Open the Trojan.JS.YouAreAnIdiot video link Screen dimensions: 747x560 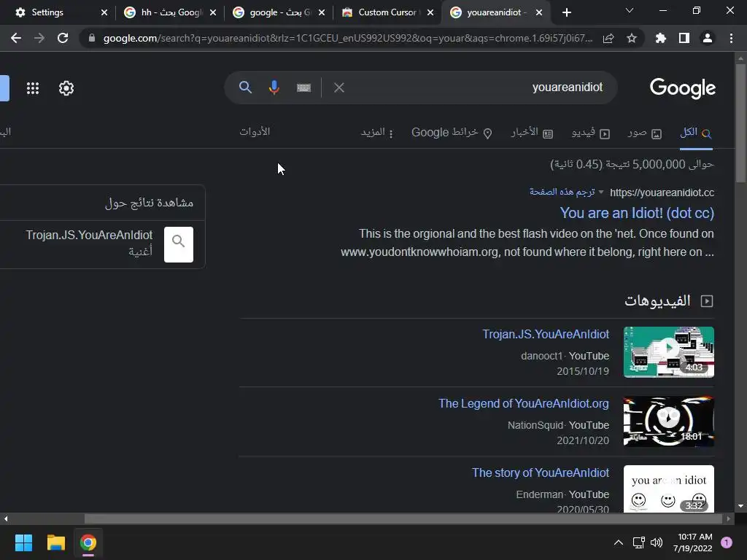[546, 334]
